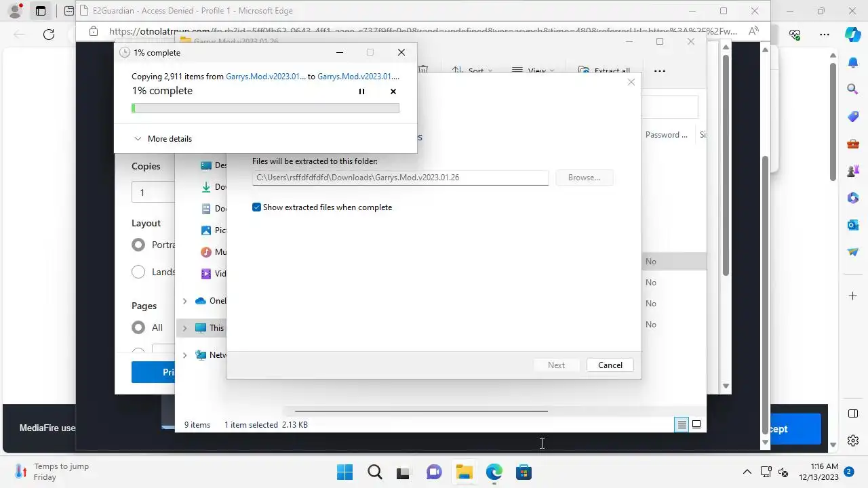The image size is (868, 488).
Task: Click Extract all in File Explorer toolbar
Action: coord(604,70)
